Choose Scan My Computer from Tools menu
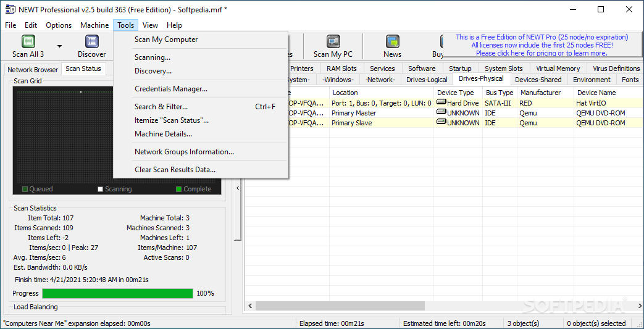Viewport: 644px width, 329px height. (201, 40)
